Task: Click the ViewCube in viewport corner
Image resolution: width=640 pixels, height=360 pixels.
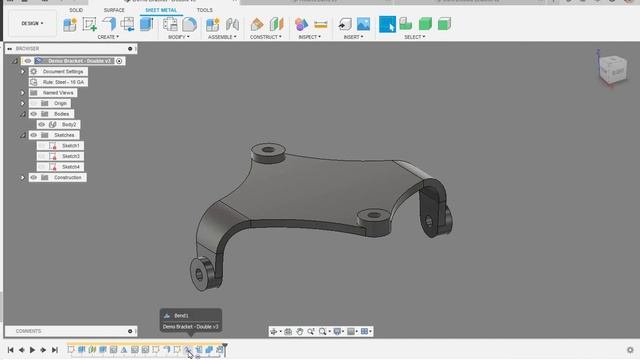Action: (613, 70)
